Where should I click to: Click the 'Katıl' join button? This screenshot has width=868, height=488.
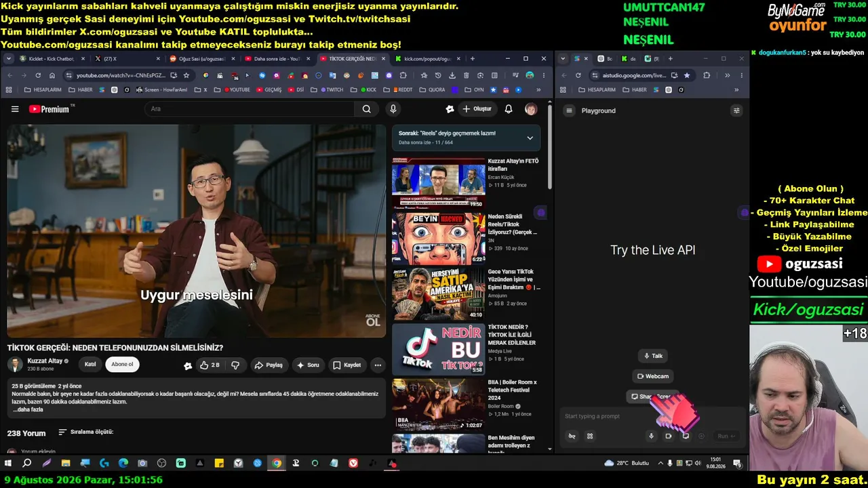click(90, 365)
